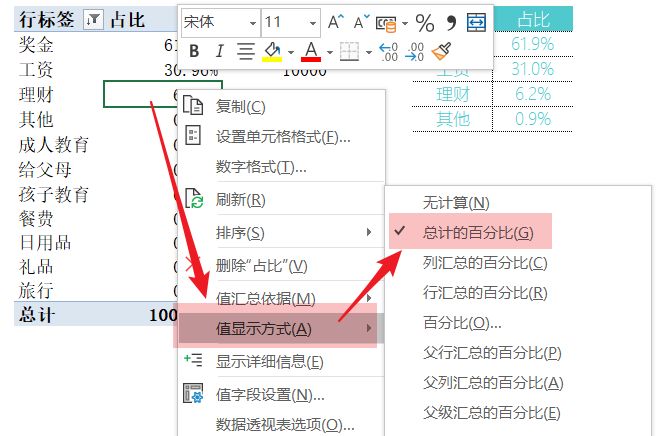Expand the 排序(S) submenu
Viewport: 664px width, 436px height.
click(281, 232)
